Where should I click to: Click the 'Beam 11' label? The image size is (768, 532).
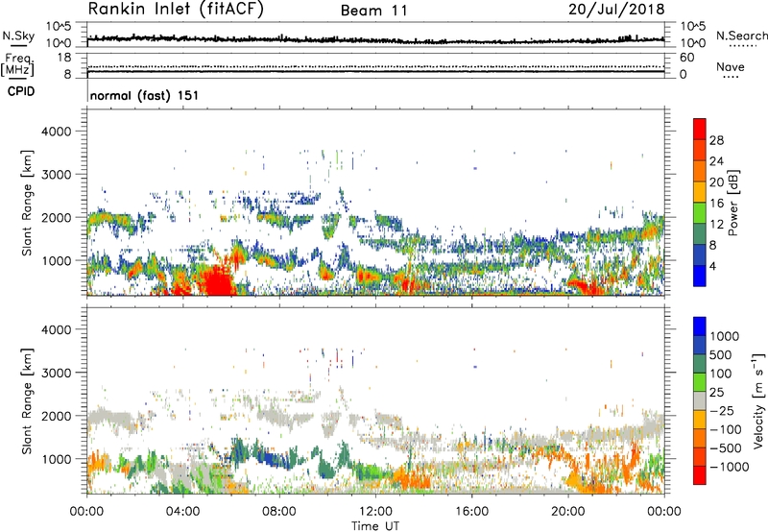[x=374, y=11]
